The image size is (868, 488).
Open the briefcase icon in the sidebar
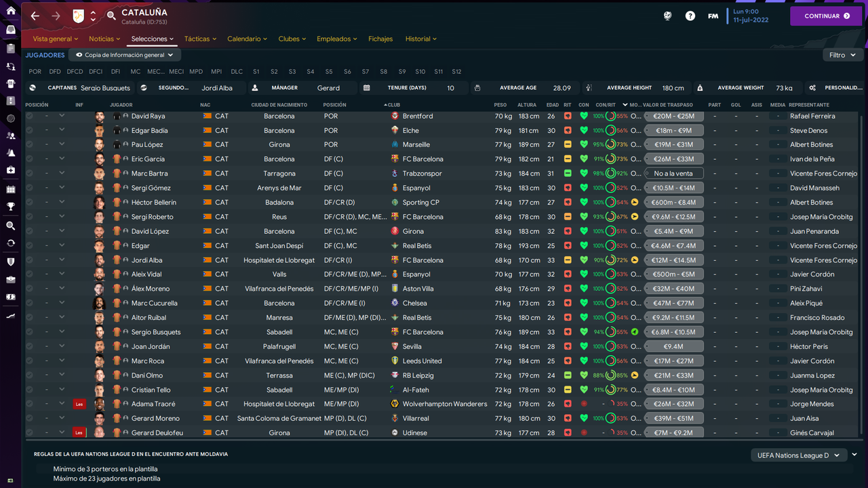[10, 279]
